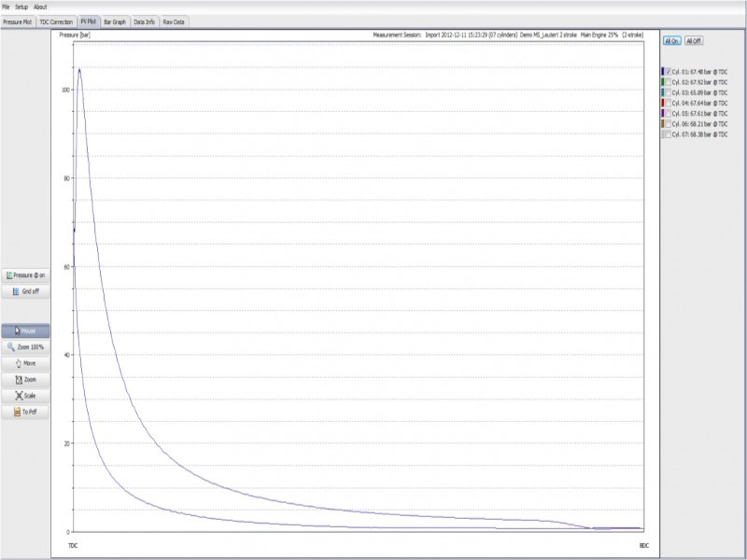Turn the grid off with Grid off
This screenshot has height=560, width=747.
(26, 291)
